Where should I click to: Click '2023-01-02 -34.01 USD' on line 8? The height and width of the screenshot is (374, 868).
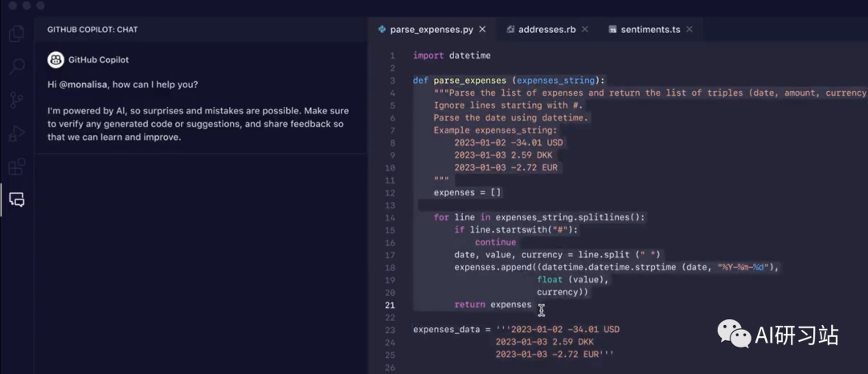[508, 143]
